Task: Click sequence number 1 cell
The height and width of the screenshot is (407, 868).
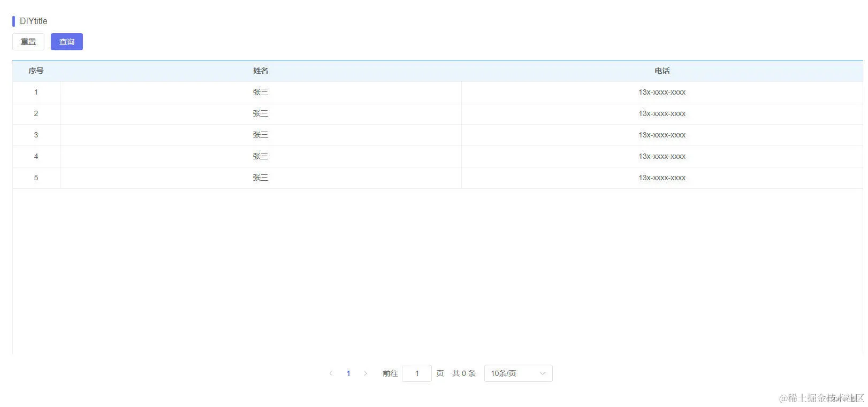Action: coord(36,92)
